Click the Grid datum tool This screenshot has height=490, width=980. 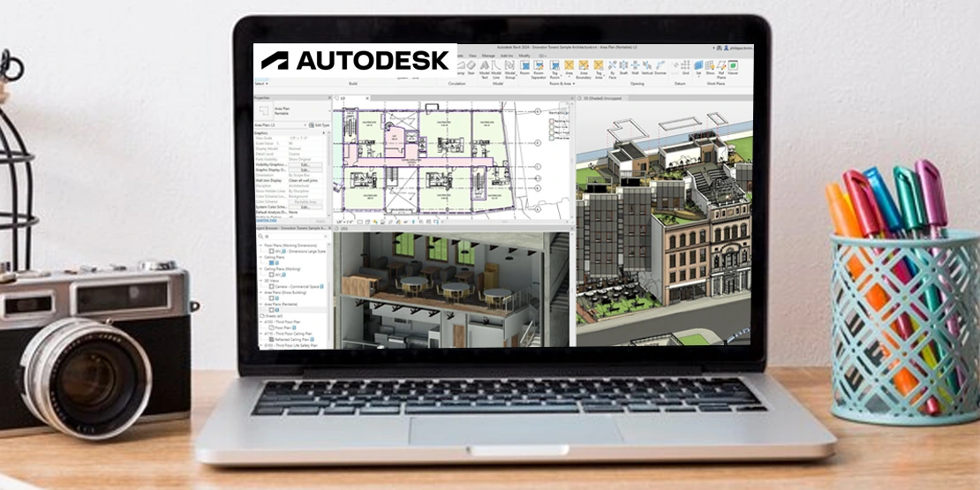pyautogui.click(x=686, y=68)
